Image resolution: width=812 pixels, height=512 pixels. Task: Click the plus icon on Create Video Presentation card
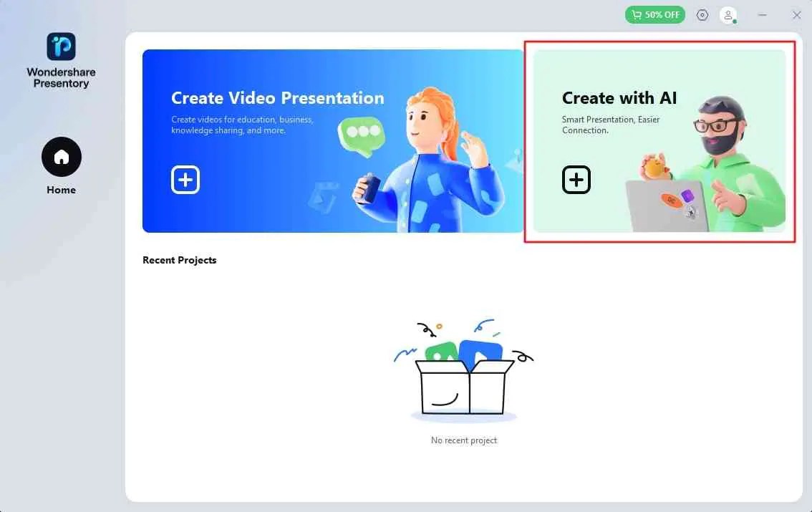(x=185, y=180)
